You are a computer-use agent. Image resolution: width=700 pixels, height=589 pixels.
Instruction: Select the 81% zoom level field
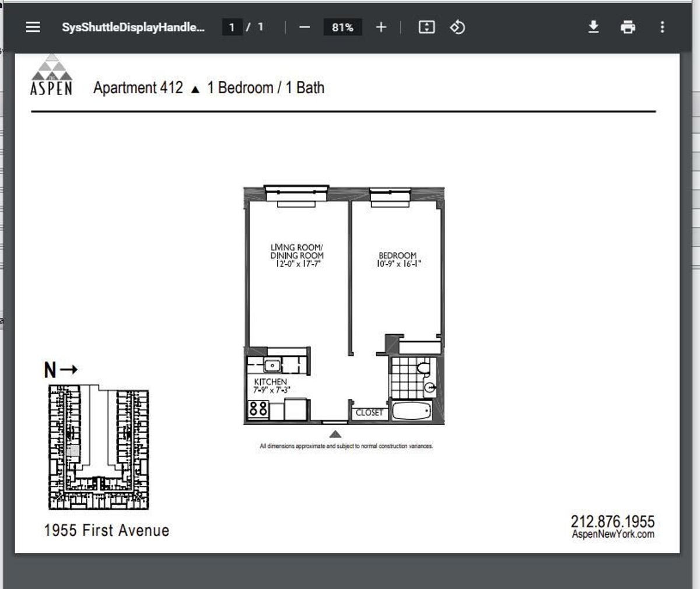pos(342,27)
